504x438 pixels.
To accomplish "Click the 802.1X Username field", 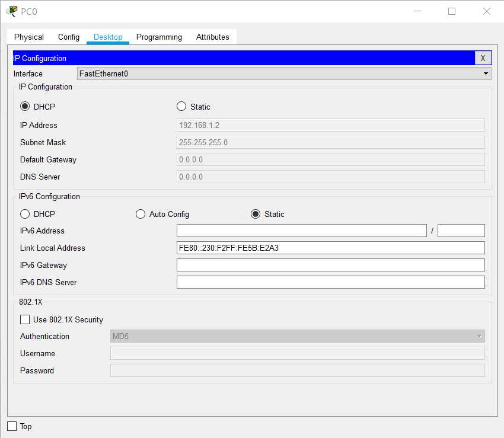I will (297, 353).
